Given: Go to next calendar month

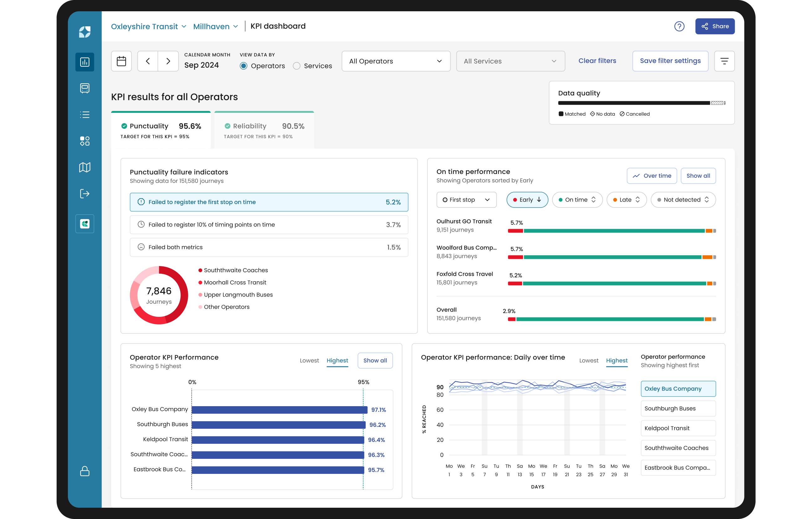Looking at the screenshot, I should click(168, 61).
